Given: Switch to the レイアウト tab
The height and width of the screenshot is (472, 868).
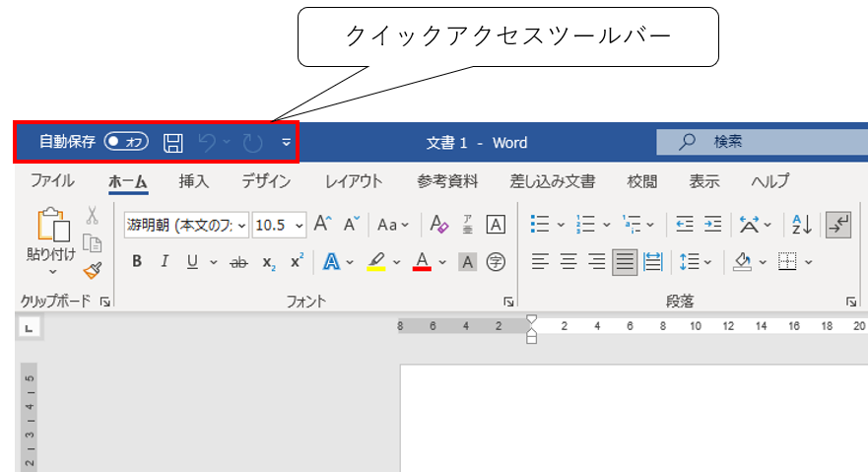Looking at the screenshot, I should click(354, 181).
